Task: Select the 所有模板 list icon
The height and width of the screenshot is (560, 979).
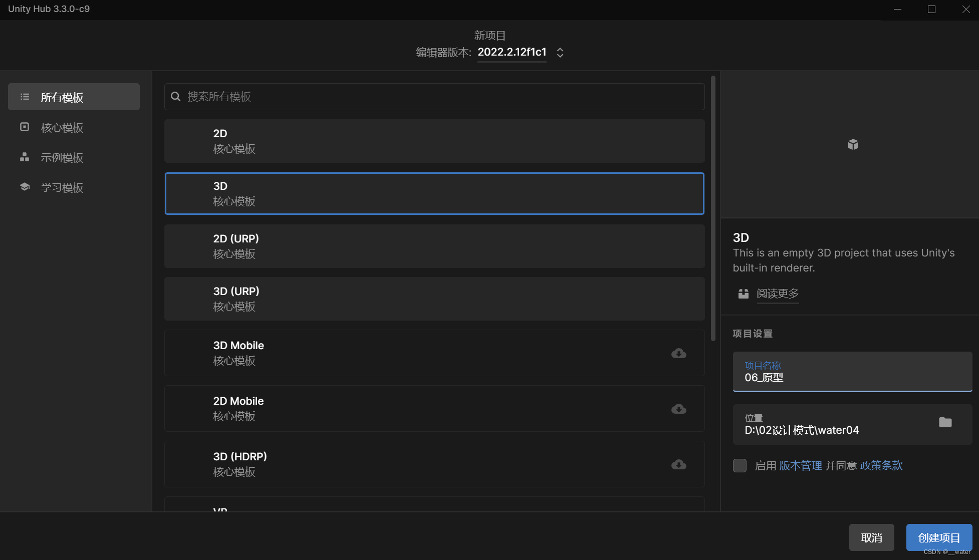Action: click(25, 97)
